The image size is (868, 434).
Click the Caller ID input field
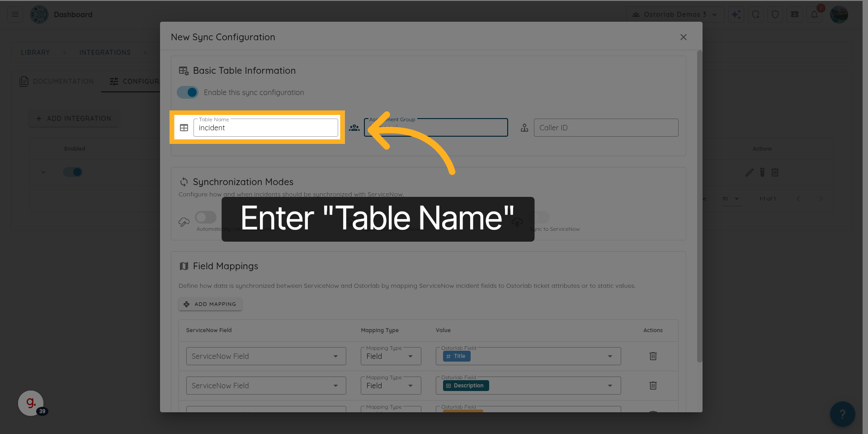point(606,128)
